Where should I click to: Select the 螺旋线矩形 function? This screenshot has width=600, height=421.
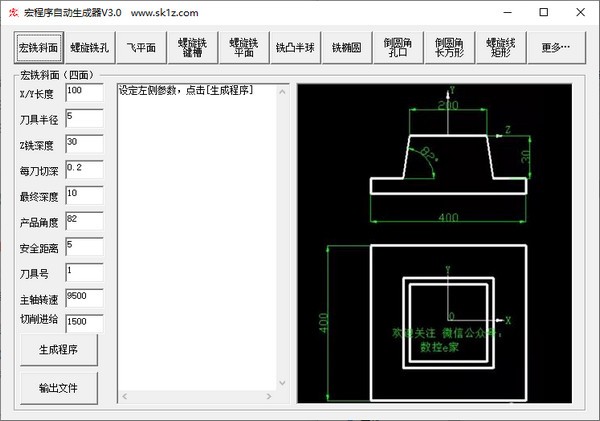click(x=501, y=47)
